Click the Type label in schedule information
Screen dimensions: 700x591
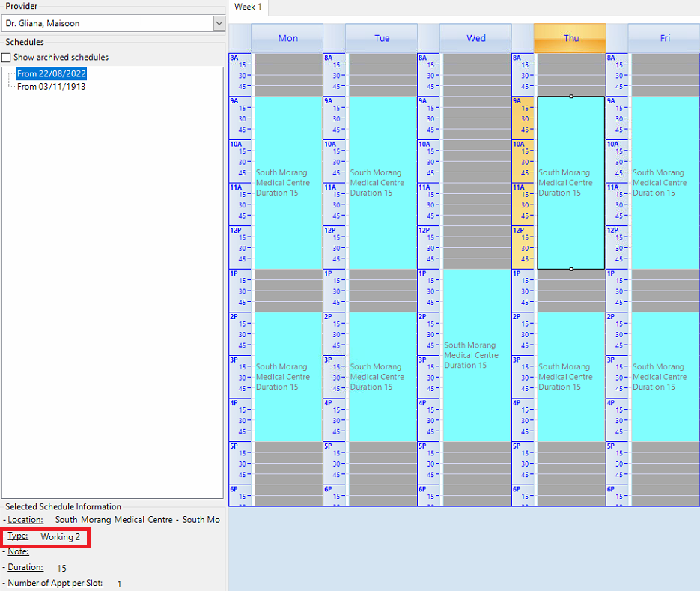coord(18,536)
